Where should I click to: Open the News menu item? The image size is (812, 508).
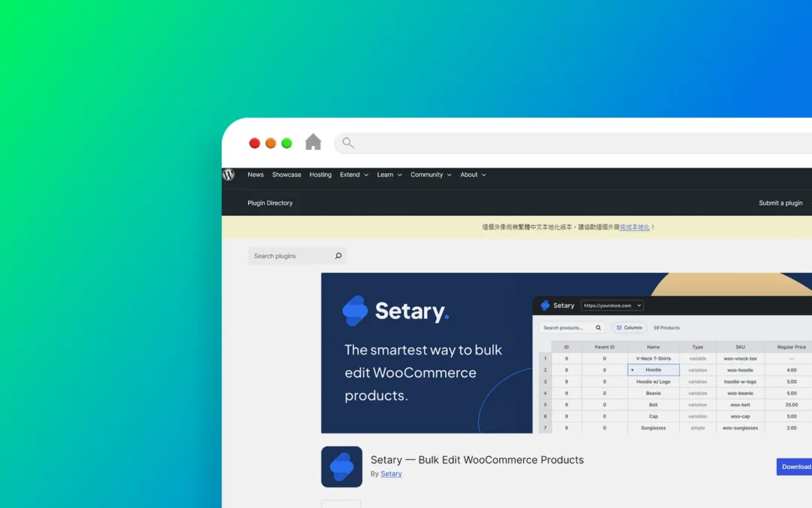point(256,175)
